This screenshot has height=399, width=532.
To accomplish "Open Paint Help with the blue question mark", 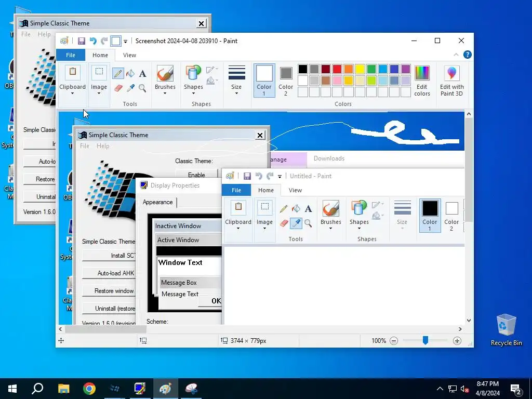I will (467, 55).
